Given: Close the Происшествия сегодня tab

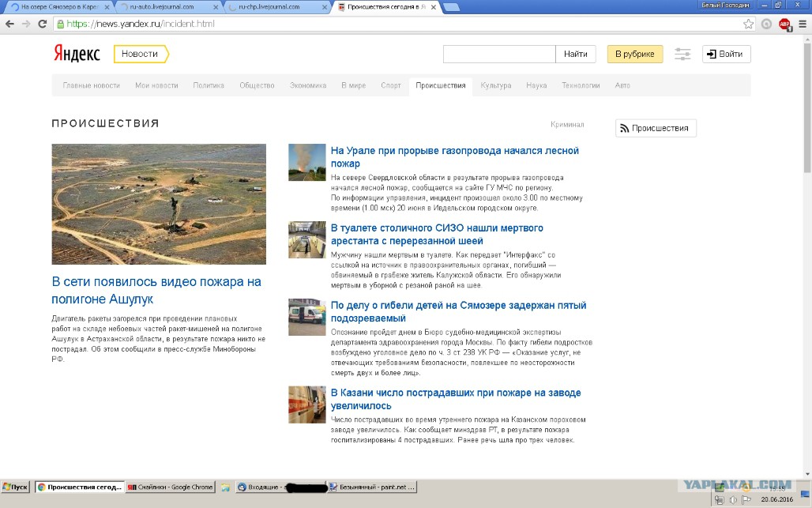Looking at the screenshot, I should pyautogui.click(x=434, y=7).
